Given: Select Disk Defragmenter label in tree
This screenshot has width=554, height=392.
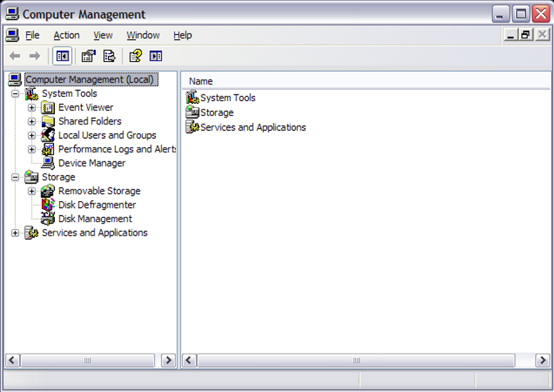Looking at the screenshot, I should [x=97, y=205].
